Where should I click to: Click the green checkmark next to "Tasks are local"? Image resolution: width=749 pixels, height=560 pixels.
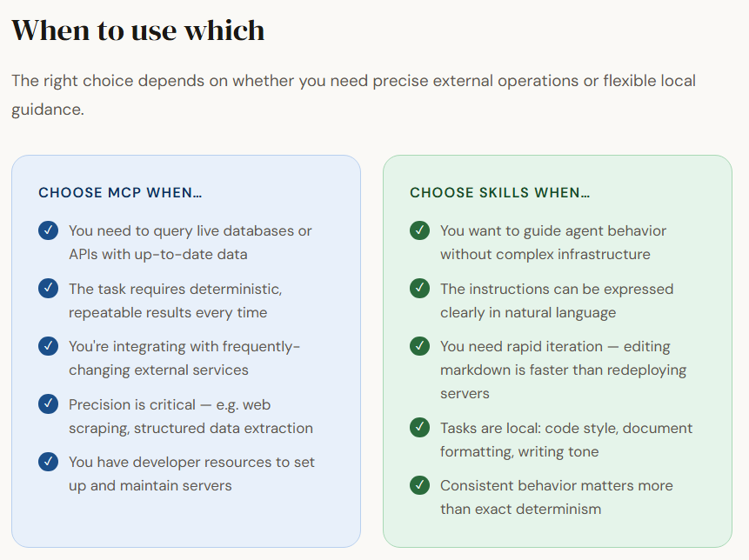pos(420,428)
